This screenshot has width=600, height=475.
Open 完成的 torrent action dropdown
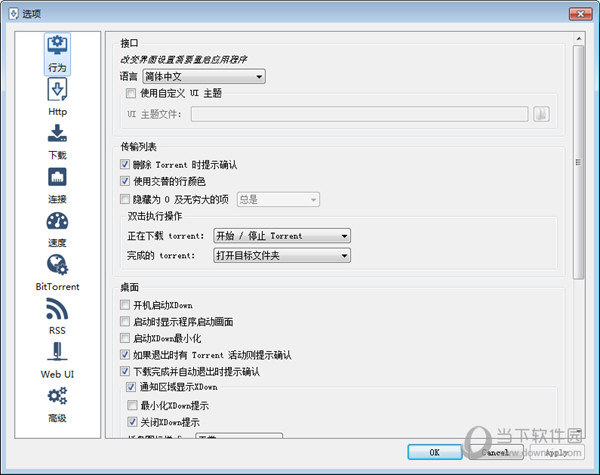(x=282, y=255)
